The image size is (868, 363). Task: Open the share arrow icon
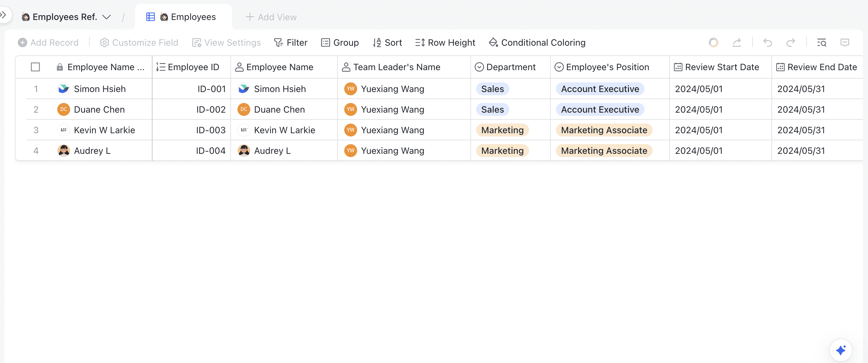point(737,42)
